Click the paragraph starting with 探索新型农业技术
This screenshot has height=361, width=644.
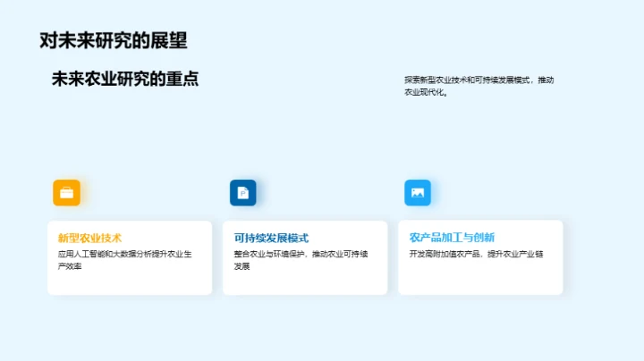pos(479,86)
